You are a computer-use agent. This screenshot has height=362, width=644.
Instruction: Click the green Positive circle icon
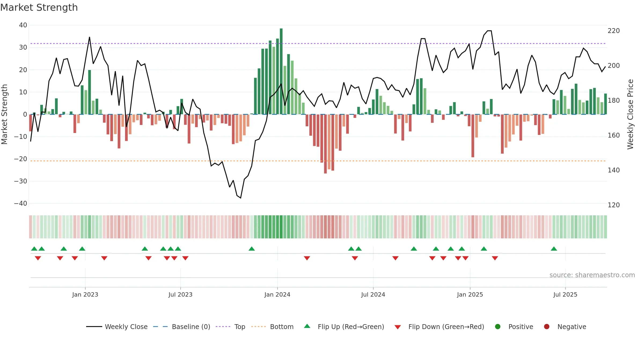[x=498, y=327]
